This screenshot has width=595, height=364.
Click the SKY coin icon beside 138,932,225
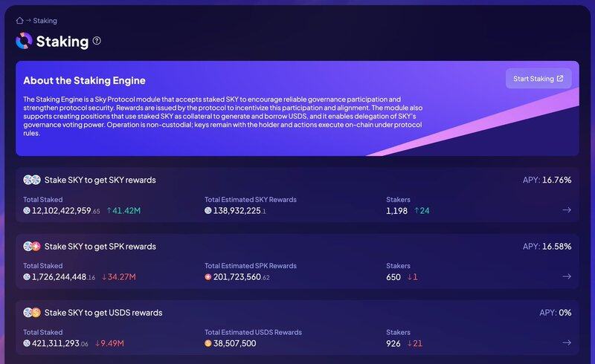pos(208,211)
